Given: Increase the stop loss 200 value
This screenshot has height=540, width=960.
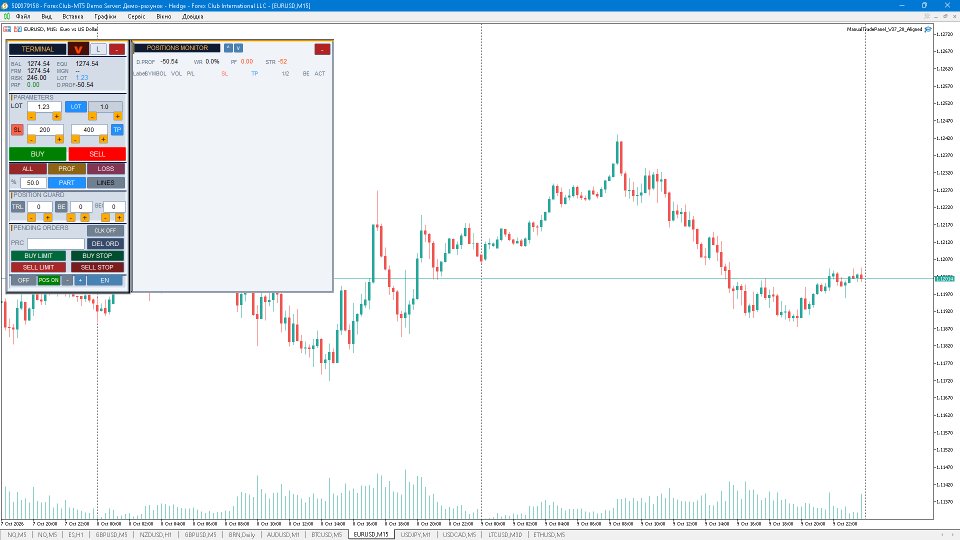Looking at the screenshot, I should point(59,140).
